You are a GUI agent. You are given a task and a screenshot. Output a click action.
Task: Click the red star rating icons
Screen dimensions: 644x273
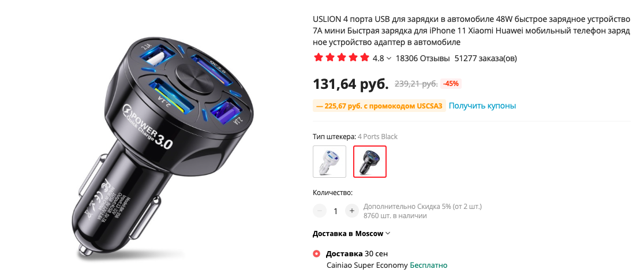tap(341, 58)
